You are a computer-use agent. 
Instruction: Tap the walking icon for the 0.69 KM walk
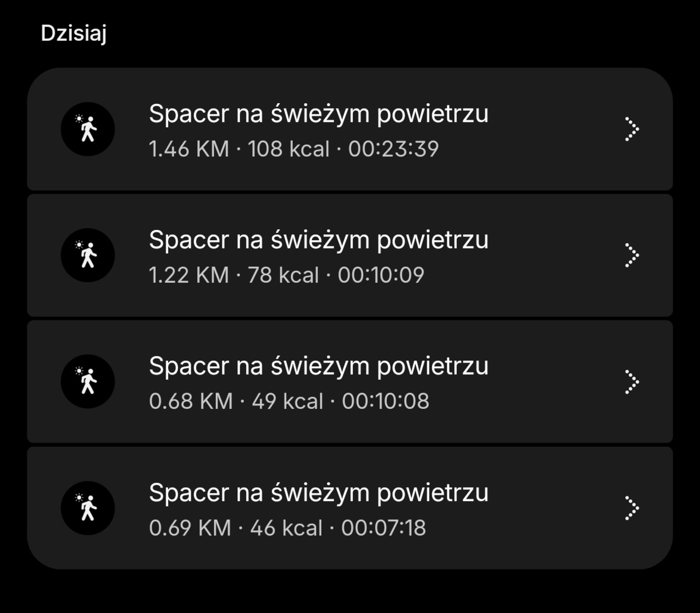click(x=87, y=508)
